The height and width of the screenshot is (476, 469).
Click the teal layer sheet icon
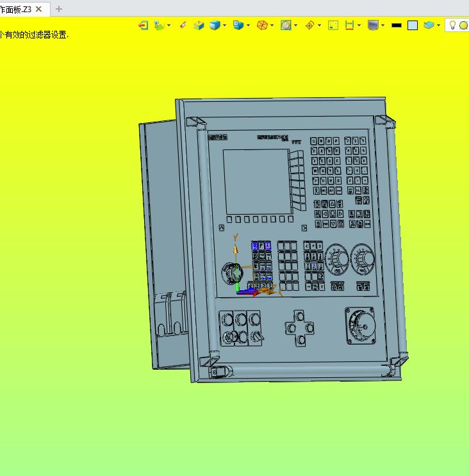click(429, 25)
